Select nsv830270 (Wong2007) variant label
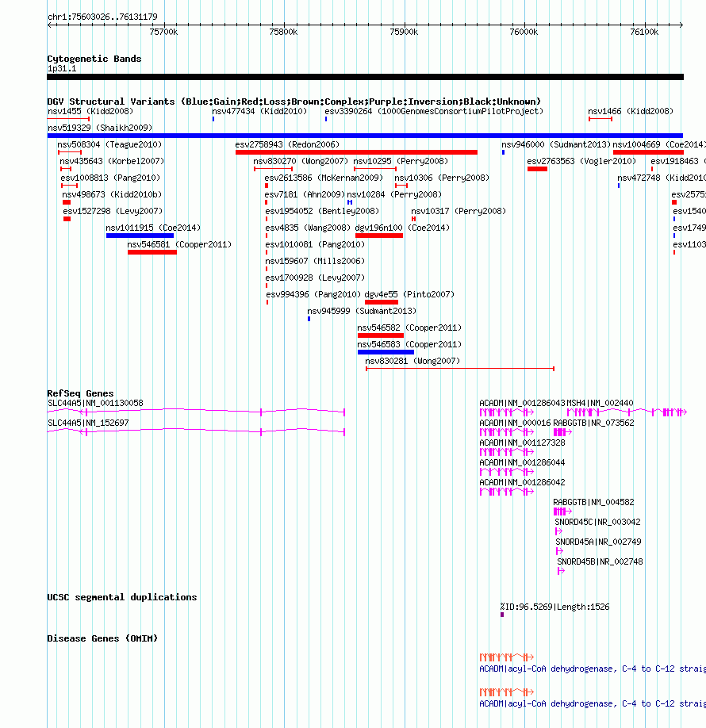706x728 pixels. pyautogui.click(x=301, y=162)
